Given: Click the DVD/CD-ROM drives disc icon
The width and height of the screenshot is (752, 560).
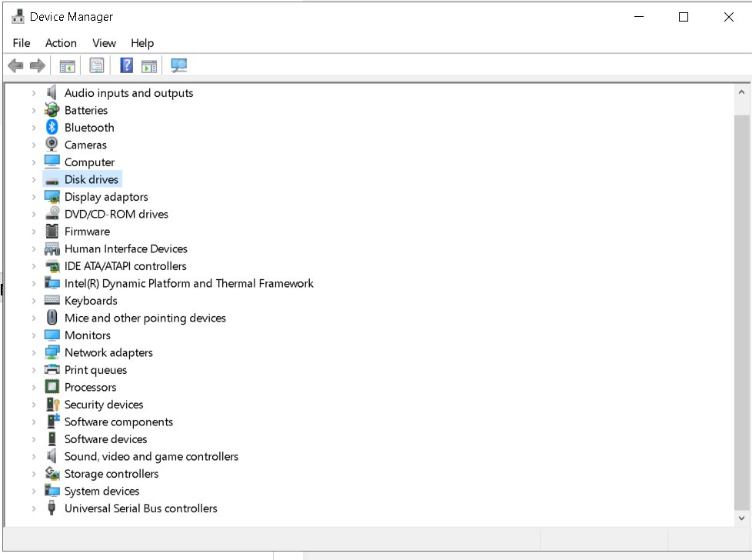Looking at the screenshot, I should [52, 214].
